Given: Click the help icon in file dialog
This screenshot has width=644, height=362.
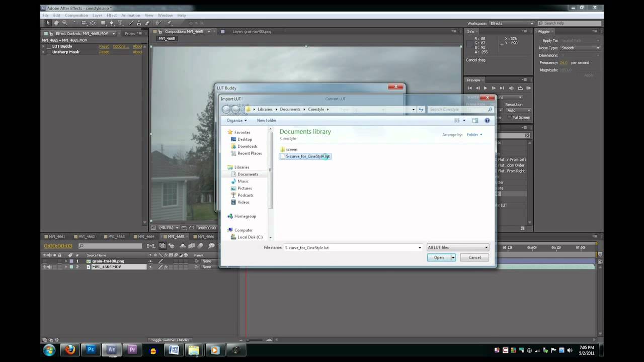Looking at the screenshot, I should [487, 121].
